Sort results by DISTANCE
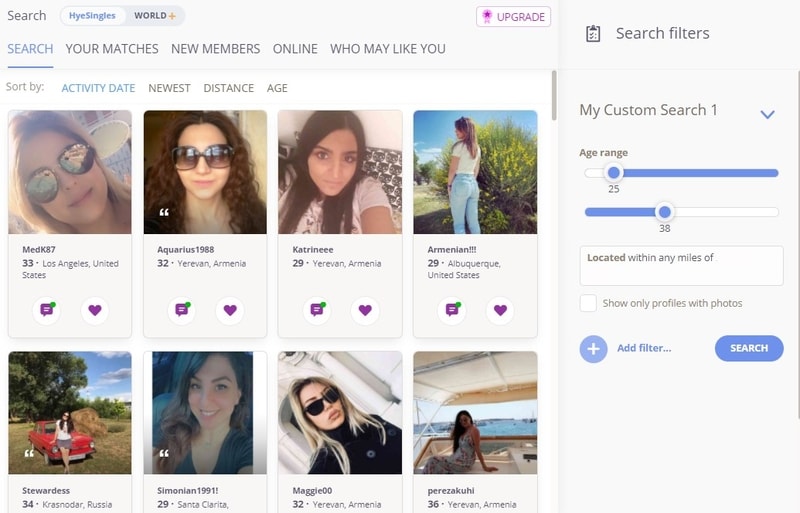Viewport: 800px width, 513px height. (x=229, y=88)
